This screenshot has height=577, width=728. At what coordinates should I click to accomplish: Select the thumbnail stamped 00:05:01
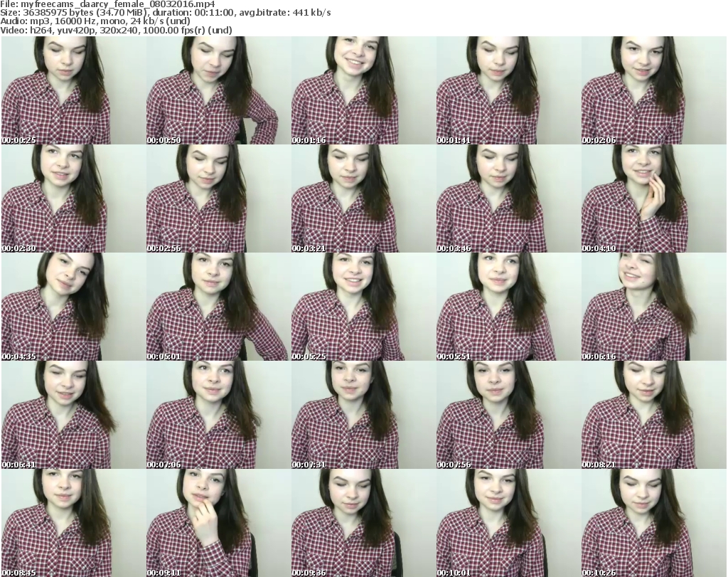point(219,307)
